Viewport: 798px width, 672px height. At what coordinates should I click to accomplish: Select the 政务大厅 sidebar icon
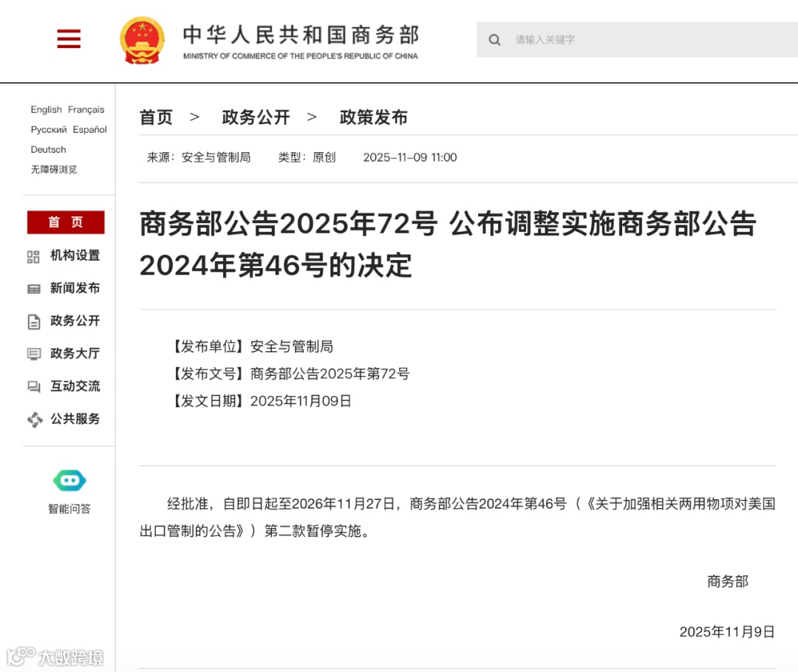tap(33, 354)
